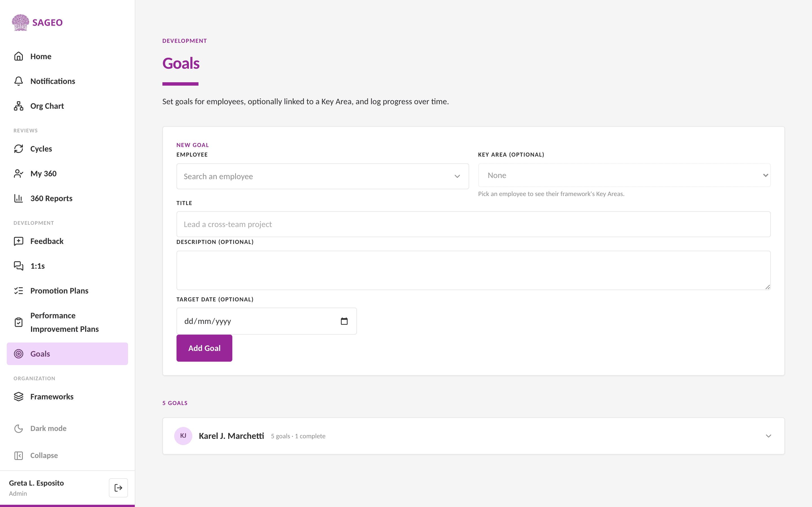Open the Search an employee dropdown
The height and width of the screenshot is (507, 812).
[323, 176]
